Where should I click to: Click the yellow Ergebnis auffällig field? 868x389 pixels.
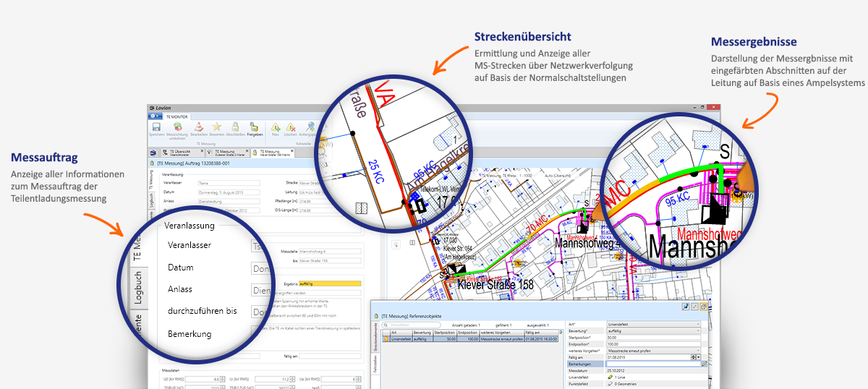pos(329,283)
